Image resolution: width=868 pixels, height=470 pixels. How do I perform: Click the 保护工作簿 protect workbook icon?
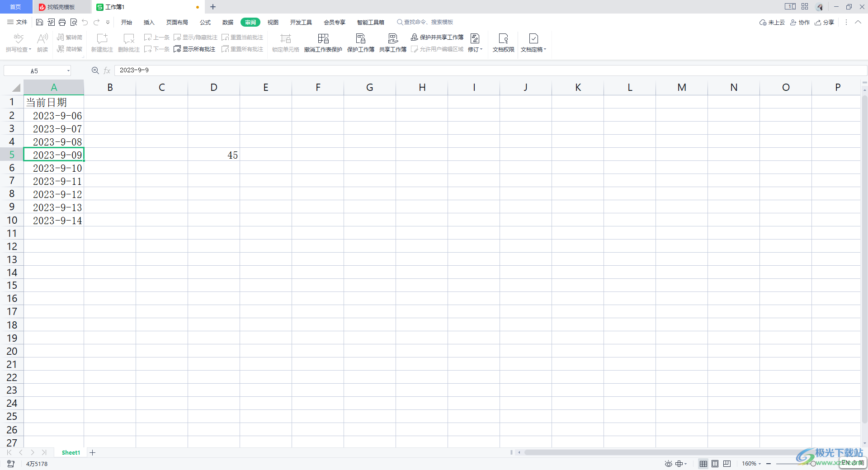coord(361,39)
